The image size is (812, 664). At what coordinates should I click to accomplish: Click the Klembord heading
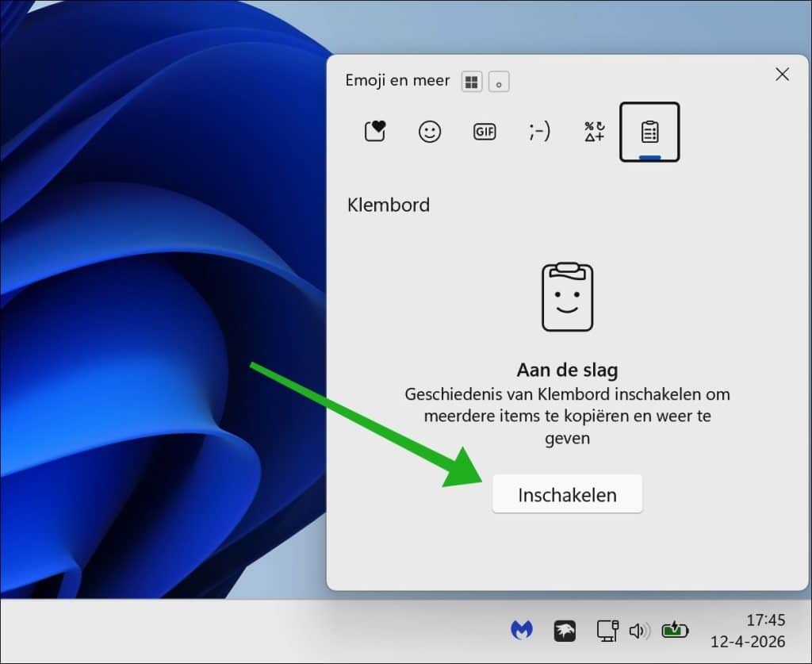click(389, 205)
